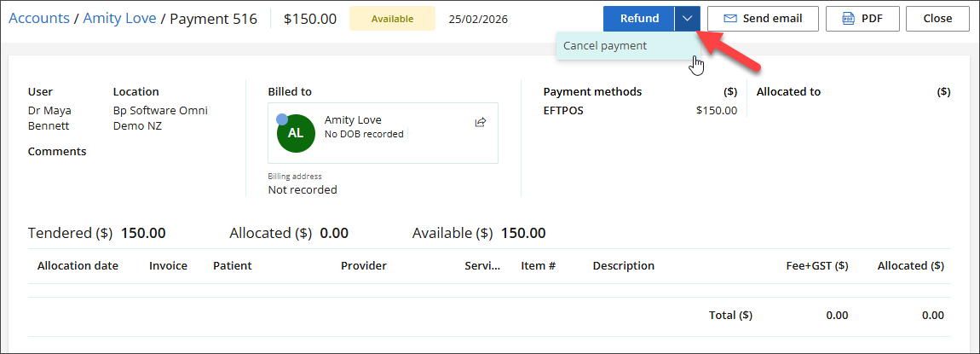Open patient share icon in Billed to card

click(481, 123)
